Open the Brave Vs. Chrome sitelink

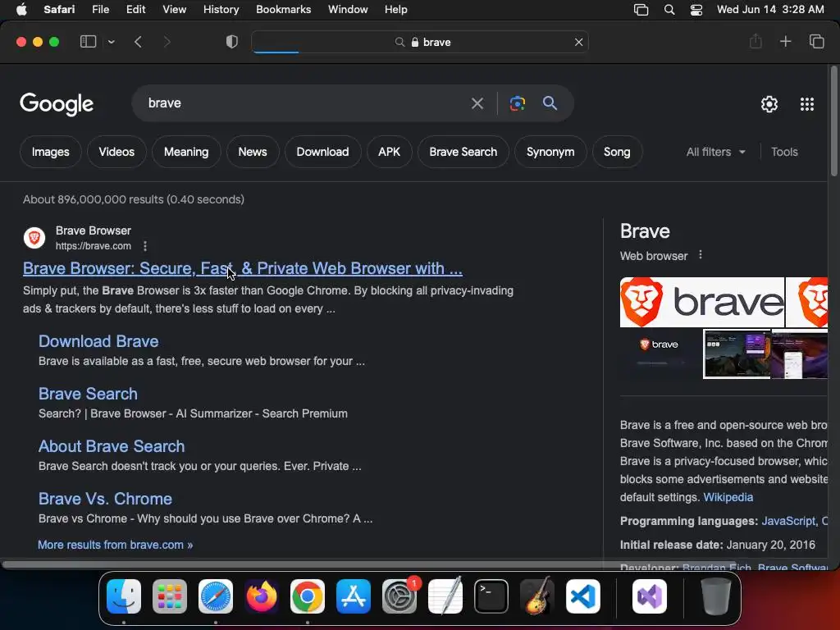tap(105, 499)
